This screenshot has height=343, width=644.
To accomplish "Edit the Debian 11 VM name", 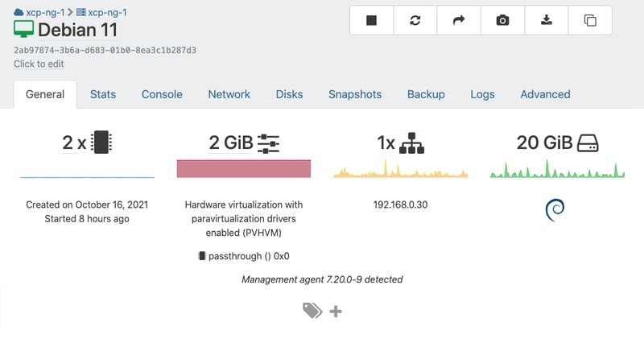I will pyautogui.click(x=77, y=31).
